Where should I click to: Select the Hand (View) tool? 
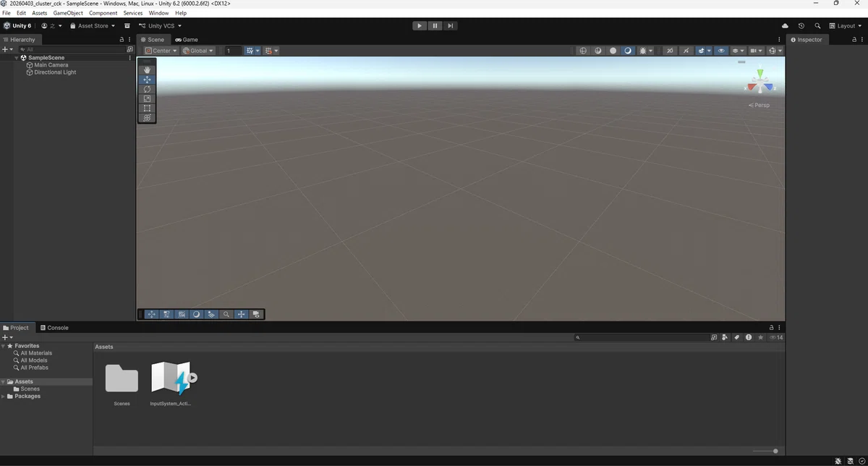(147, 70)
